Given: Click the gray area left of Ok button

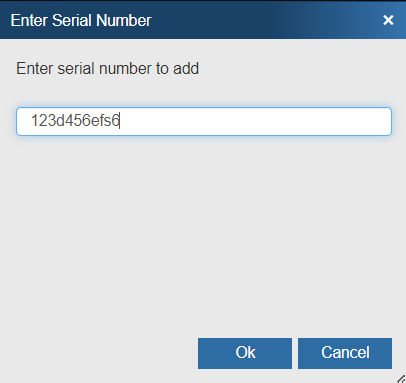Looking at the screenshot, I should 100,353.
